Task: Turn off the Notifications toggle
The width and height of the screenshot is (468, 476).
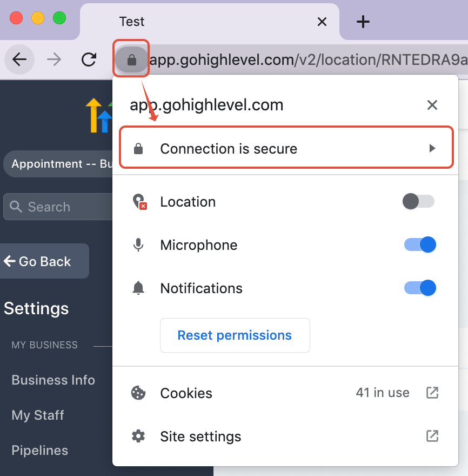Action: pyautogui.click(x=420, y=288)
